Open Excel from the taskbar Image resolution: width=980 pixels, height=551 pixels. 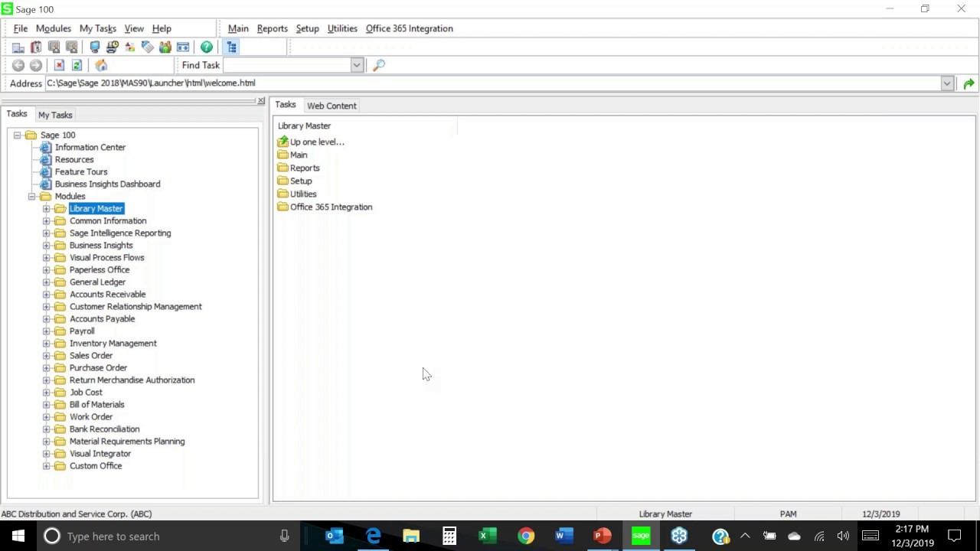click(488, 536)
